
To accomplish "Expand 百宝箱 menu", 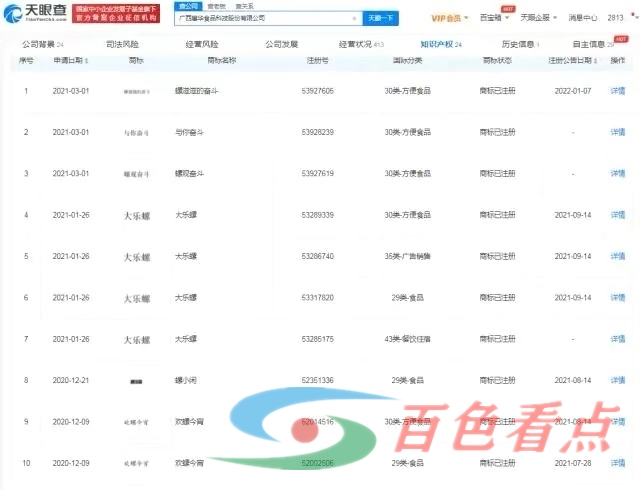I will point(496,18).
